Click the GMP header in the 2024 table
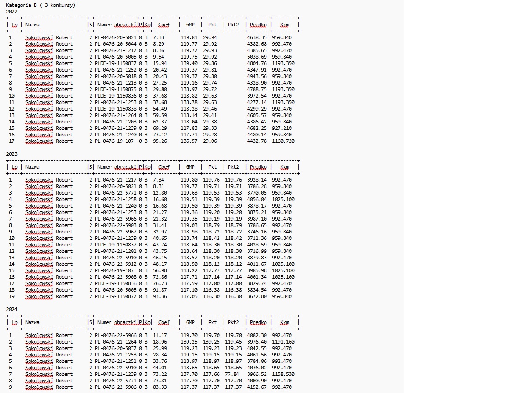 pyautogui.click(x=190, y=322)
